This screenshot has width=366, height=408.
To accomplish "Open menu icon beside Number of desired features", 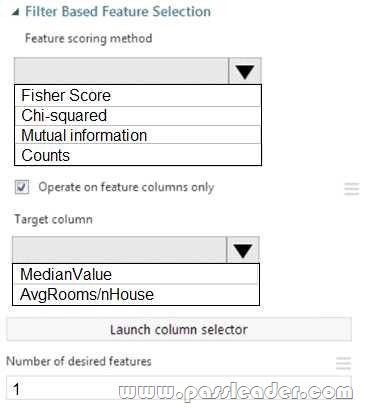I will [343, 363].
